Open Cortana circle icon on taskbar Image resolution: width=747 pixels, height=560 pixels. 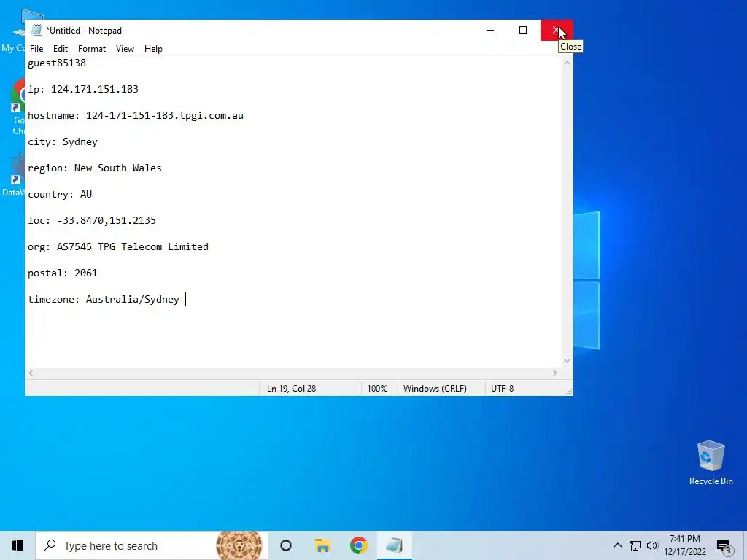pos(286,545)
